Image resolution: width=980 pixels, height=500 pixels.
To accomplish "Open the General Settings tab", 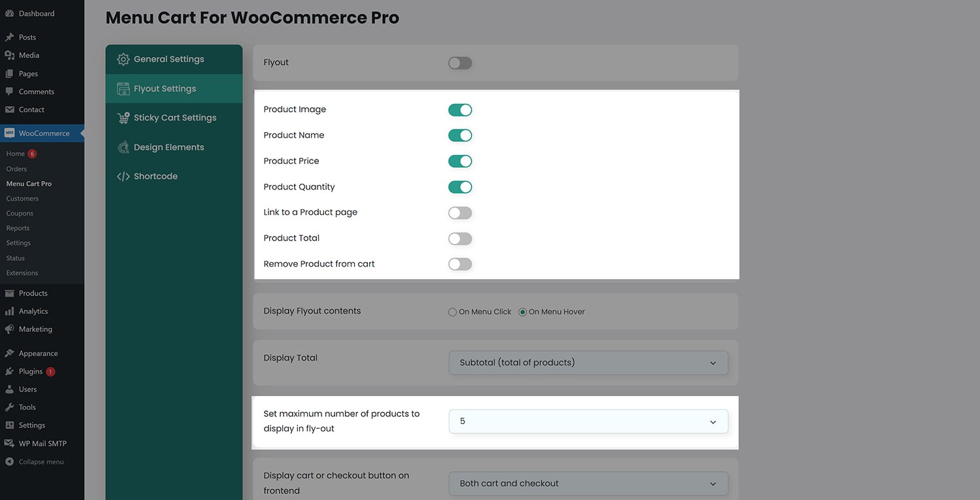I will tap(174, 59).
